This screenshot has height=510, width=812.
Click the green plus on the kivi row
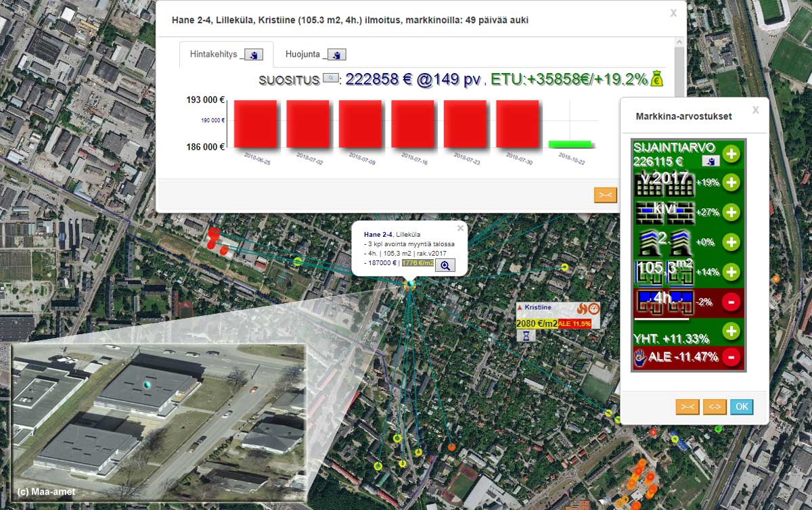click(x=731, y=212)
